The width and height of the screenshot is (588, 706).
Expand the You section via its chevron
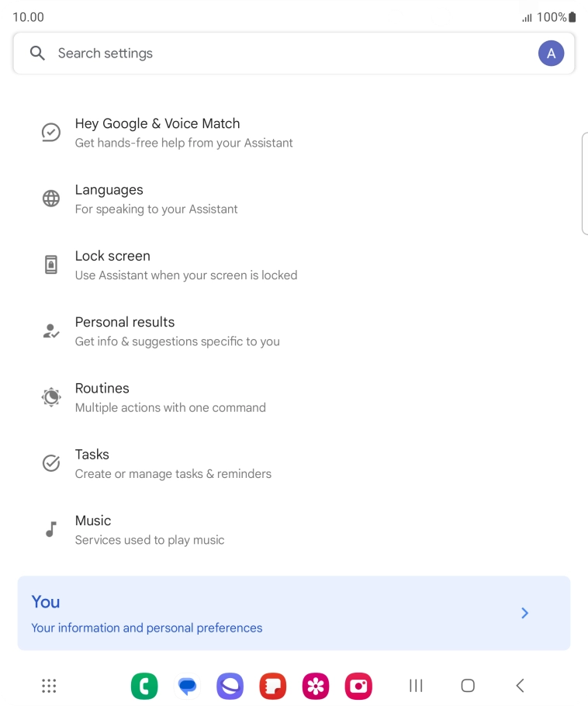coord(525,613)
